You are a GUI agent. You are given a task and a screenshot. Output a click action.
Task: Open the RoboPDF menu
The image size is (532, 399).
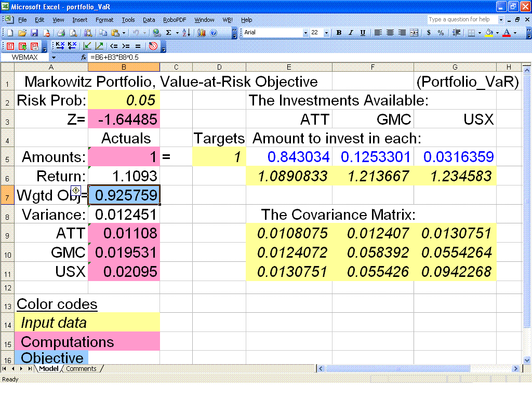(175, 20)
